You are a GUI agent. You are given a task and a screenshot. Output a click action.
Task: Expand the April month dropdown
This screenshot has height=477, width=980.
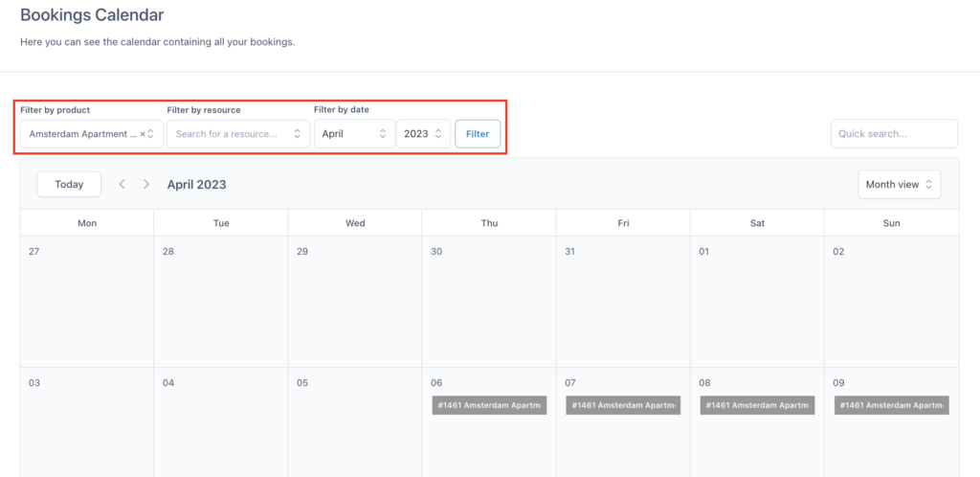[x=354, y=134]
